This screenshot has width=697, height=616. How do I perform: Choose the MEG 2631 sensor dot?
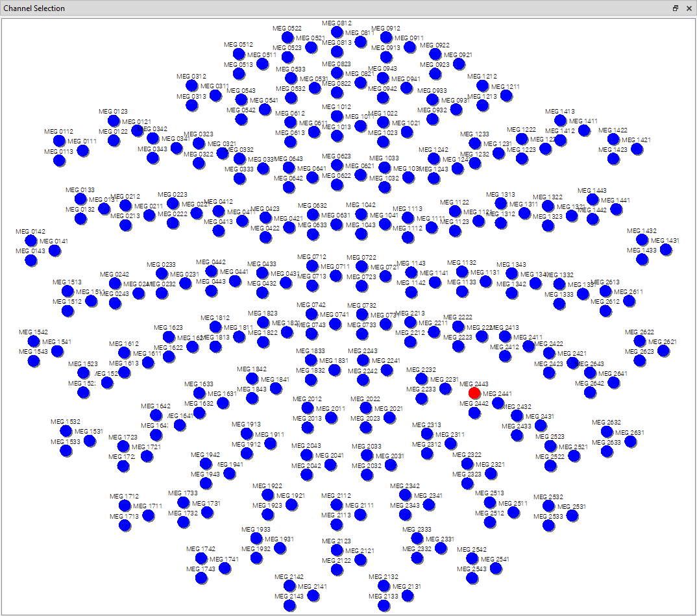coord(630,441)
